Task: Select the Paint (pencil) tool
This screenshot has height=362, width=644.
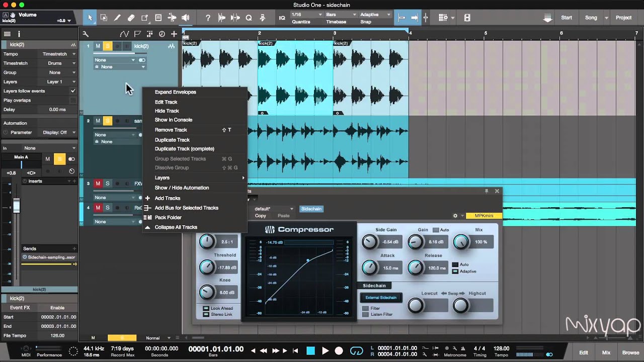Action: click(x=117, y=18)
